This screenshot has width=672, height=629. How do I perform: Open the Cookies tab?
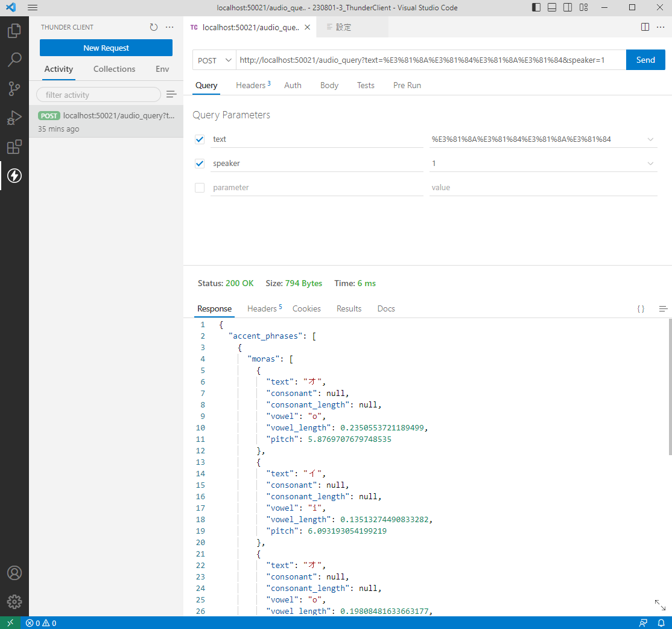pos(306,308)
